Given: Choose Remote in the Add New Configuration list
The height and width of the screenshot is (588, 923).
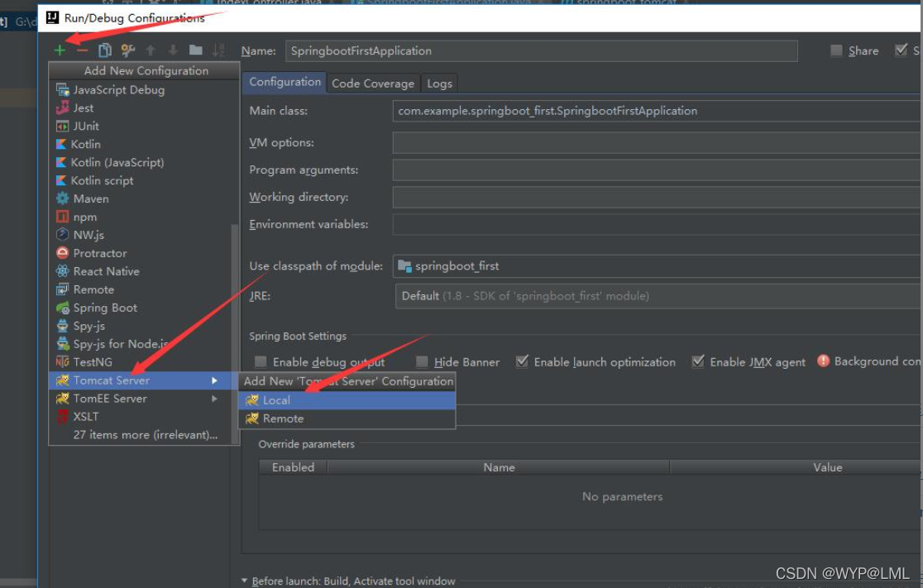Looking at the screenshot, I should pyautogui.click(x=141, y=290).
